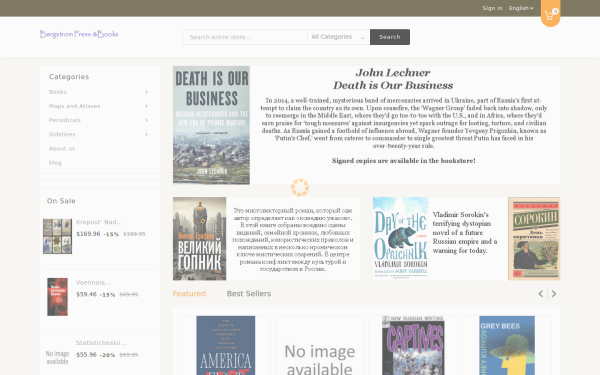This screenshot has height=375, width=600.
Task: Open the Krepost' Nad... sale item link
Action: [99, 222]
